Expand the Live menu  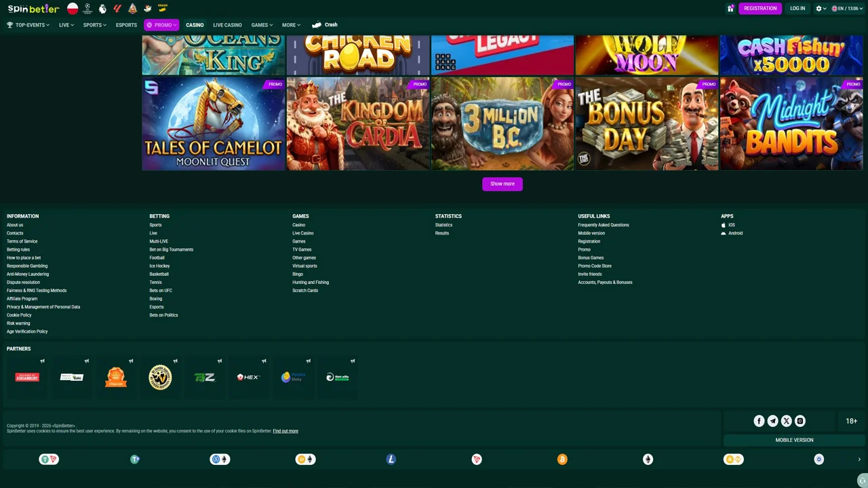pyautogui.click(x=66, y=25)
